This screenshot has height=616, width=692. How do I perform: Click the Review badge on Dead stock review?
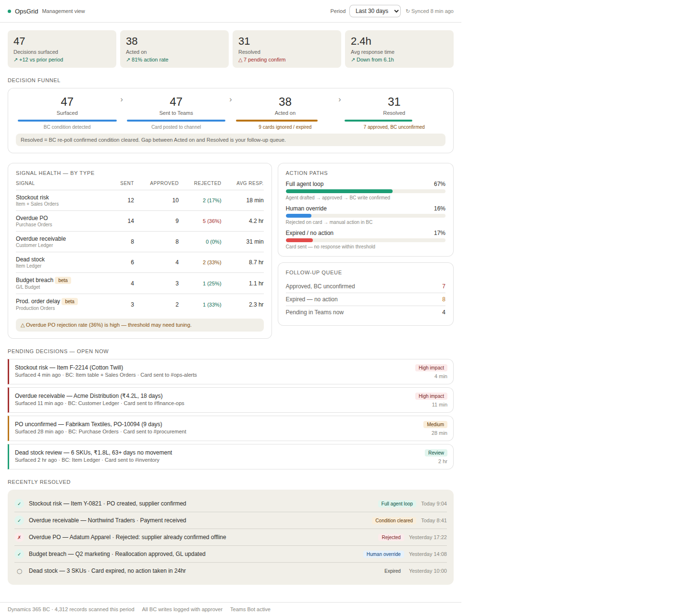tap(436, 453)
